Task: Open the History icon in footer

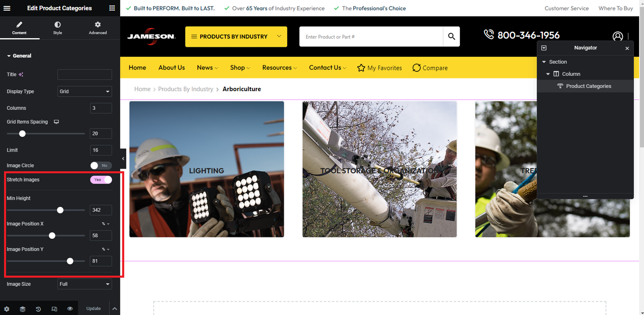Action: [x=38, y=309]
